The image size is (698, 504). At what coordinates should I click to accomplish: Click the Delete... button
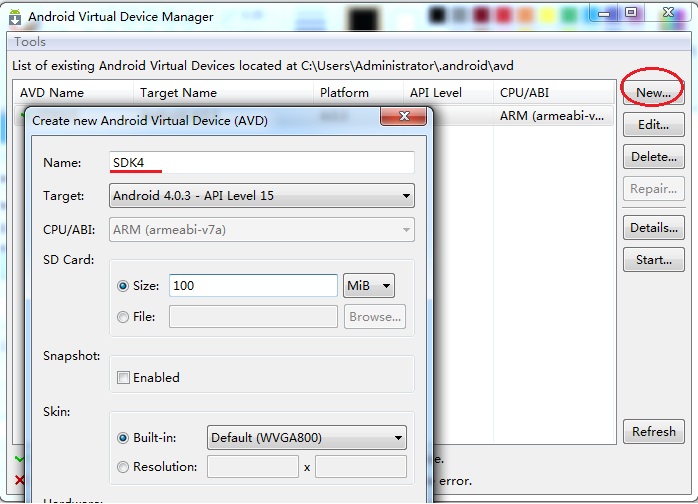coord(653,157)
